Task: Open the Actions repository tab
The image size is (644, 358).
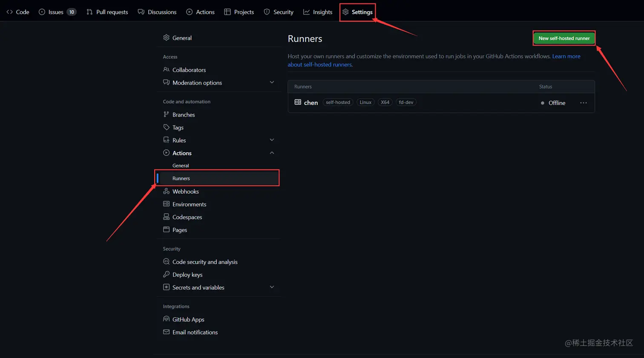Action: coord(200,12)
